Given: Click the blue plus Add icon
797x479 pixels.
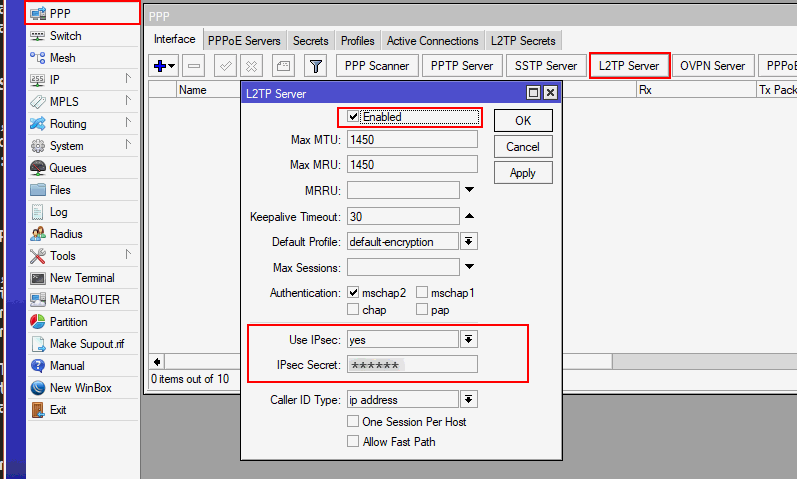Looking at the screenshot, I should click(159, 66).
